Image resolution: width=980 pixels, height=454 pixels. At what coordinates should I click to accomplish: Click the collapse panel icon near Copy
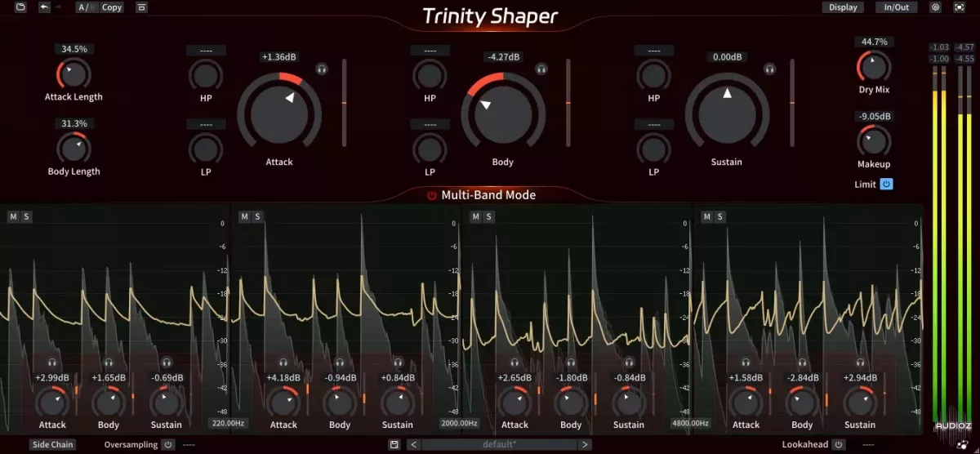tap(142, 7)
